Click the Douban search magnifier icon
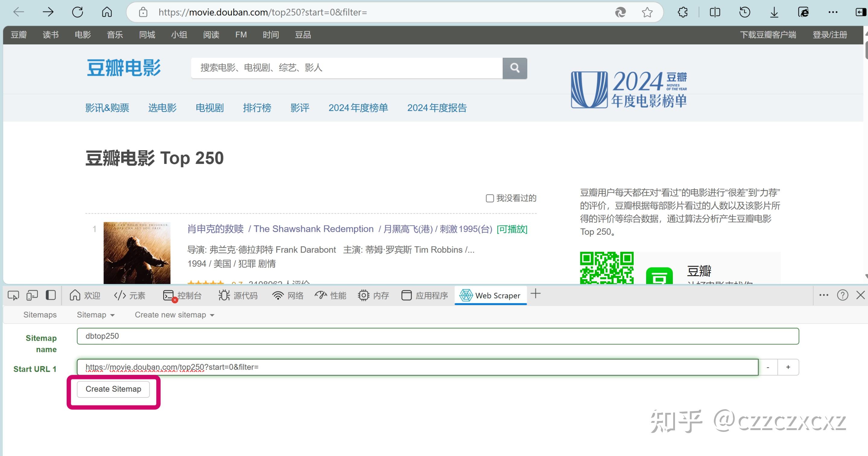 pyautogui.click(x=515, y=68)
